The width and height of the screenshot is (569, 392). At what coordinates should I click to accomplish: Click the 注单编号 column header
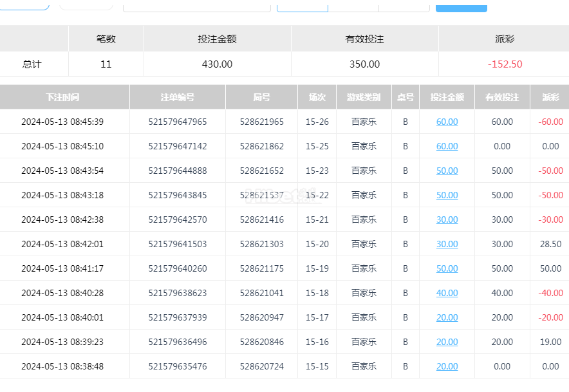tap(178, 97)
